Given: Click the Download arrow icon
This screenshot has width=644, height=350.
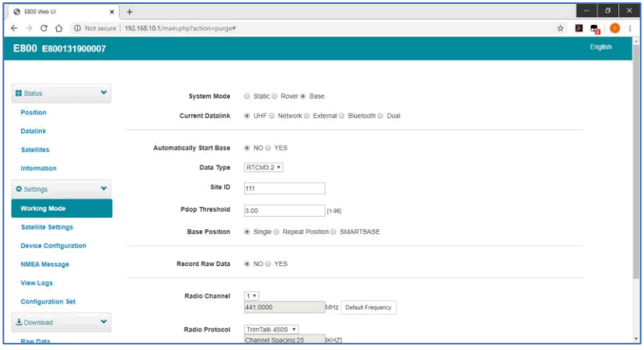Looking at the screenshot, I should pyautogui.click(x=19, y=322).
